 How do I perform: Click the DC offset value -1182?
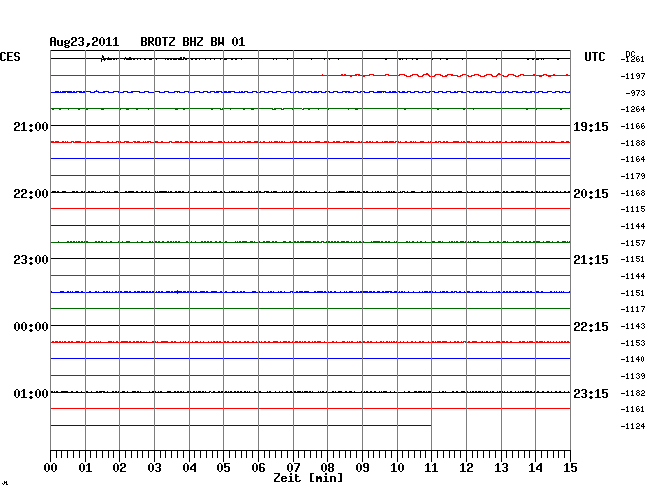point(632,393)
